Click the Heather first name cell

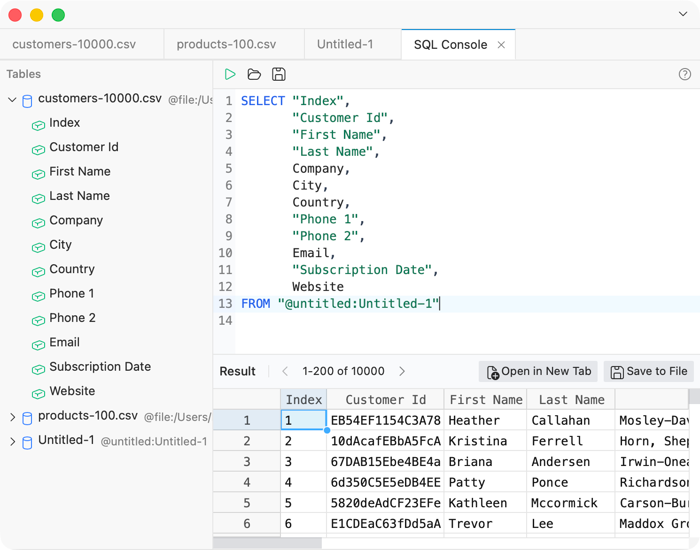(486, 420)
